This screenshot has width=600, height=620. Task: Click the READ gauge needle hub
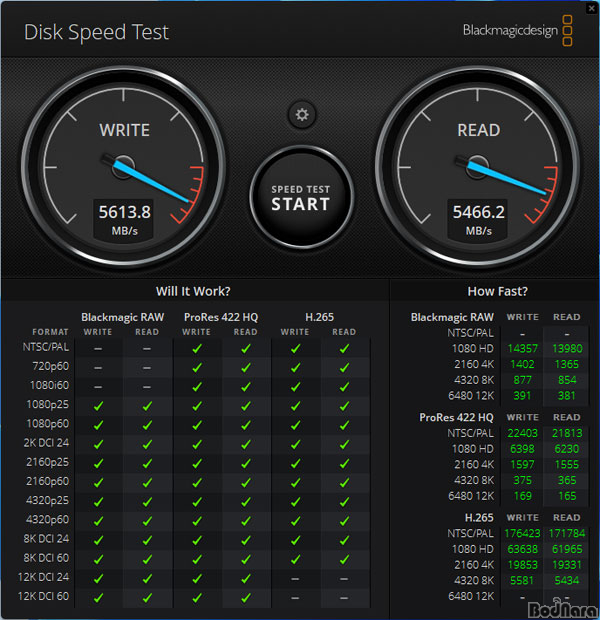click(477, 167)
